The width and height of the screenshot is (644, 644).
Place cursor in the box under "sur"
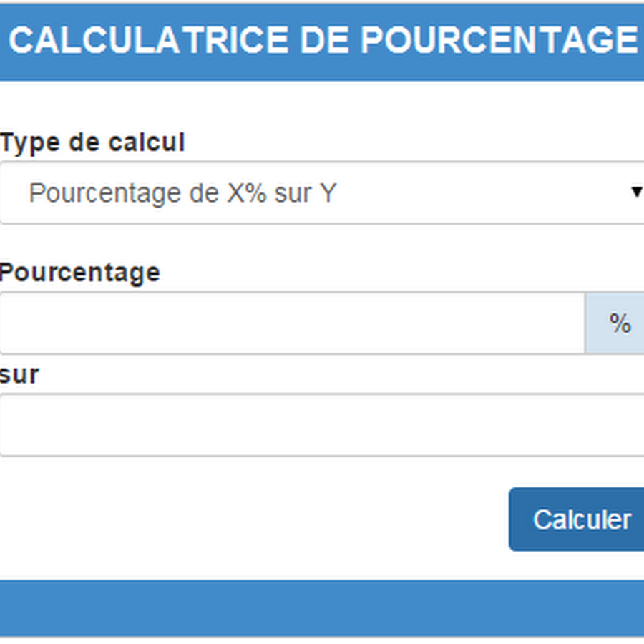click(x=322, y=425)
